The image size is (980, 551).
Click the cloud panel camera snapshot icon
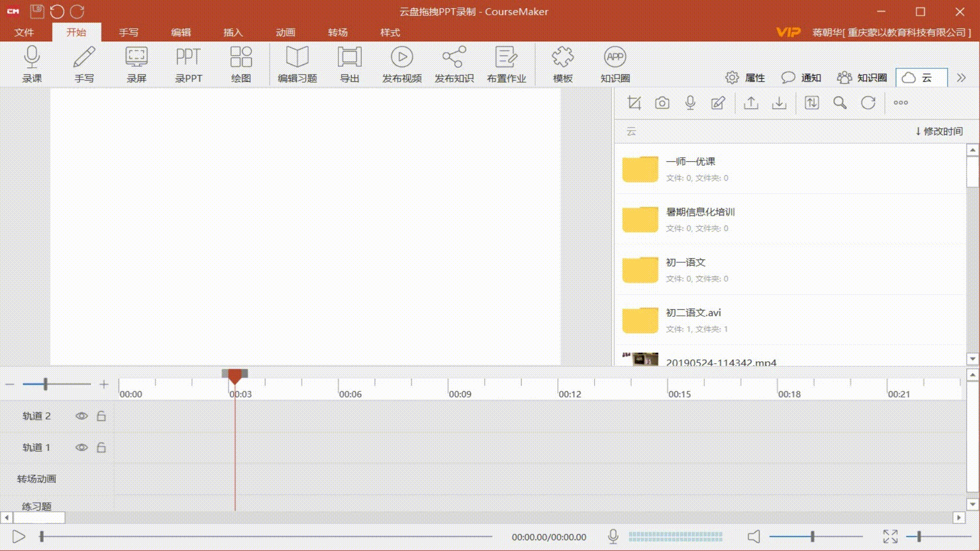coord(662,103)
